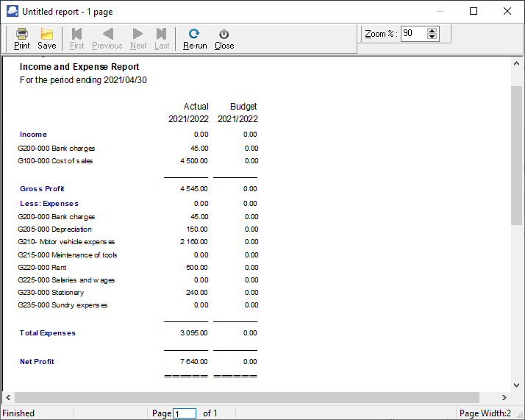Save the report via Save icon
Screen dimensions: 525x420
(46, 39)
